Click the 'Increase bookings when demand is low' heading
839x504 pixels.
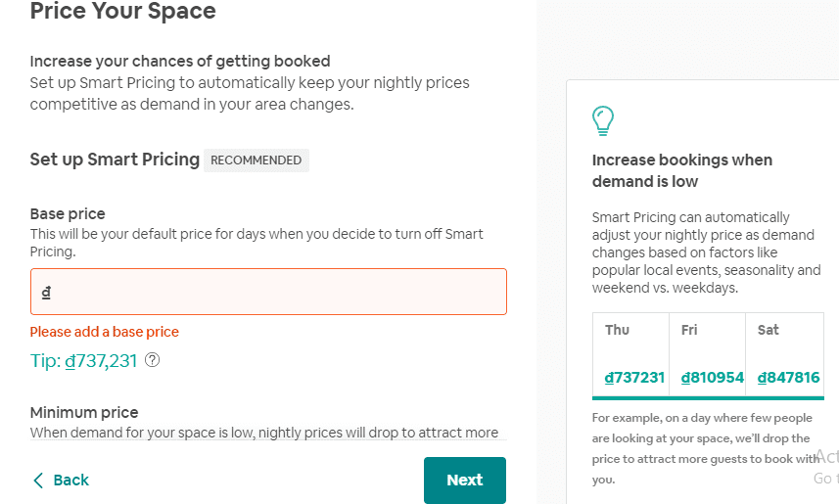[682, 170]
